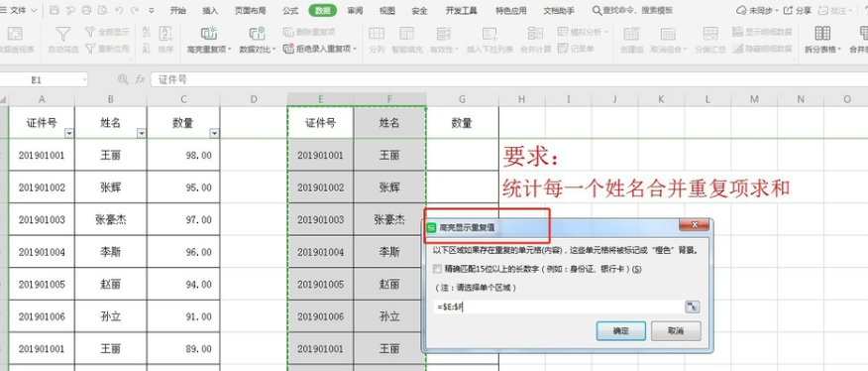Click the Sort (排序) icon
The image size is (868, 371).
coord(166,35)
